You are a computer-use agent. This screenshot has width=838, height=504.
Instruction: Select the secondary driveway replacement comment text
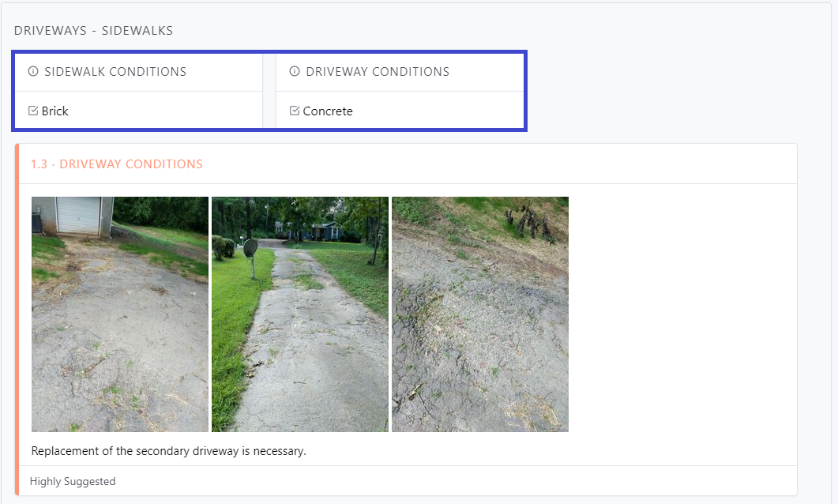pyautogui.click(x=168, y=451)
